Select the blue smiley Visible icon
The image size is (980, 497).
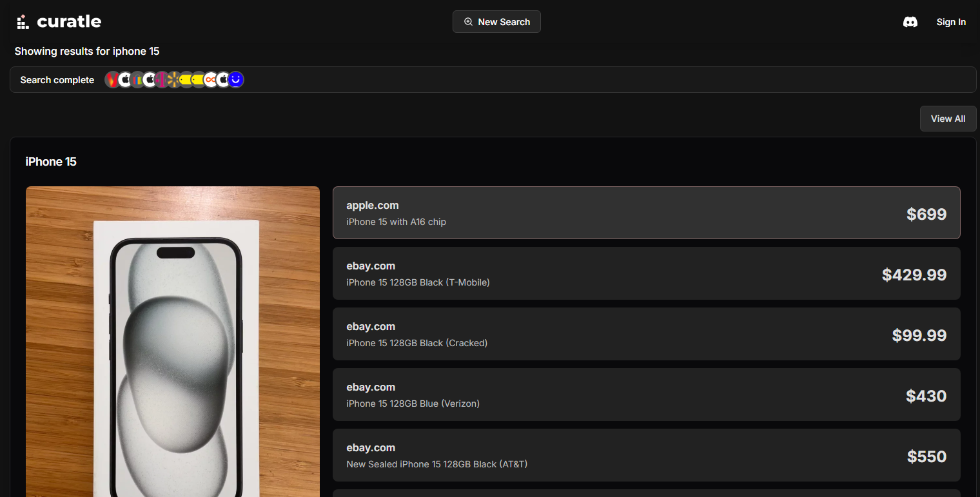pos(235,79)
